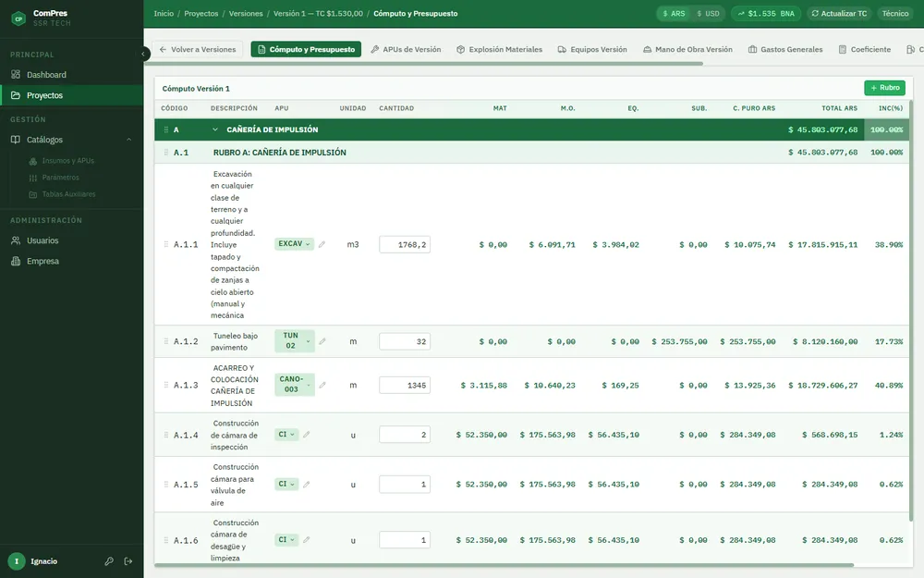The image size is (924, 578).
Task: Add a new Rubro
Action: tap(884, 88)
